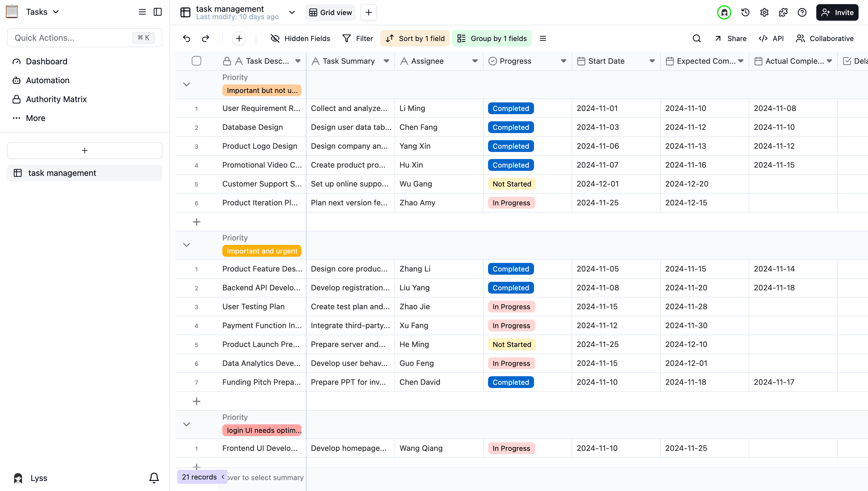Viewport: 868px width, 491px height.
Task: Open the Task Summary column dropdown arrow
Action: pyautogui.click(x=386, y=61)
